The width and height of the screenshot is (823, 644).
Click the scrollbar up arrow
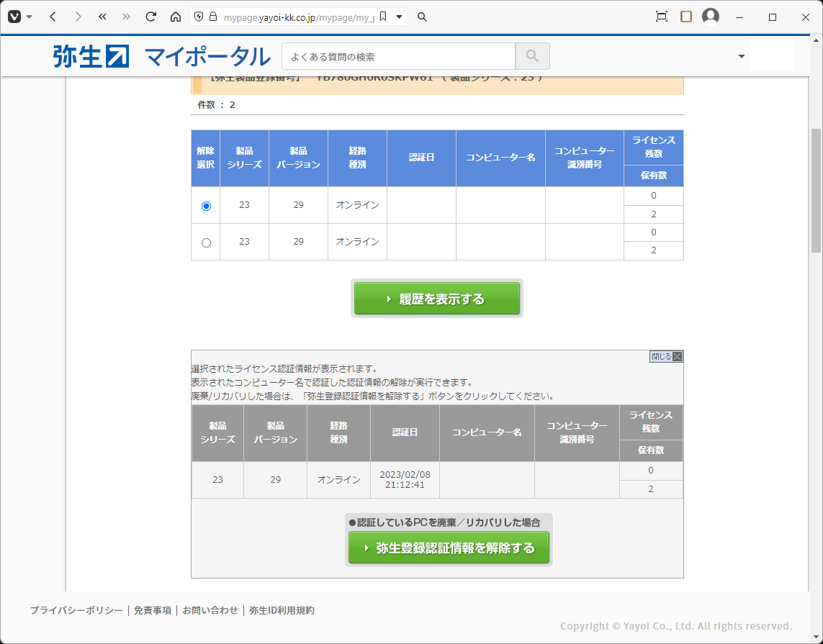[x=817, y=40]
